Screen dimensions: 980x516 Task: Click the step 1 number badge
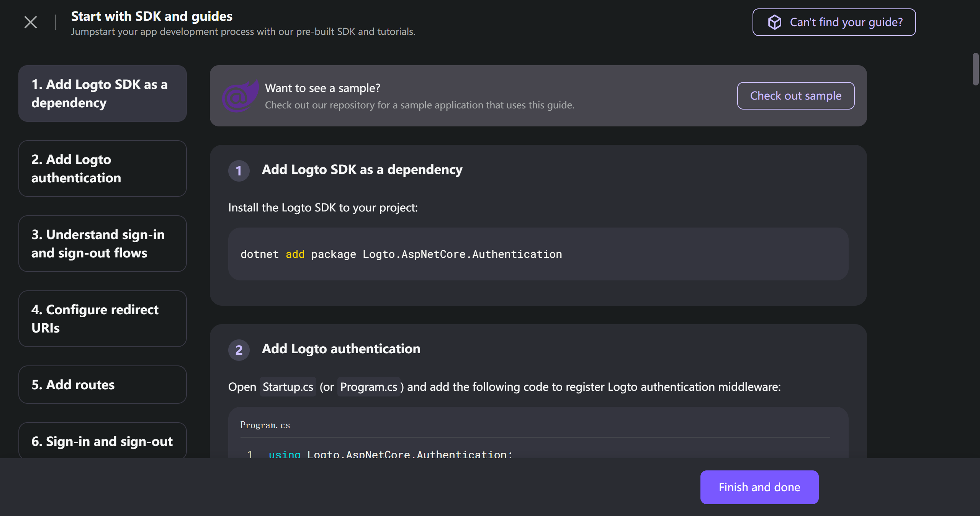(x=239, y=170)
